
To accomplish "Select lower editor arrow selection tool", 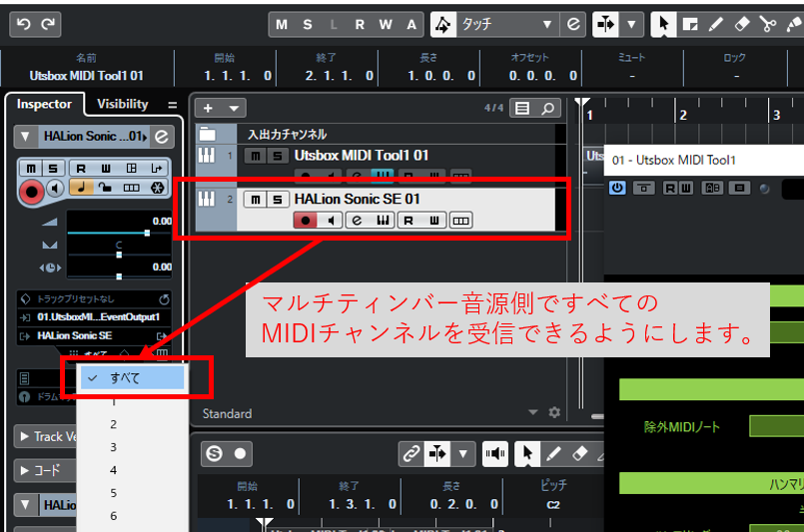I will tap(527, 453).
